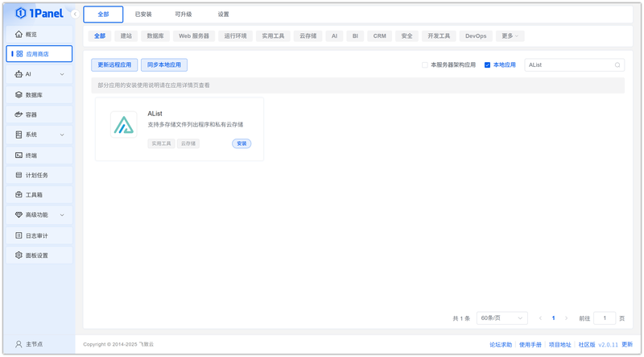Install the AList app
The image size is (644, 357).
pos(242,143)
